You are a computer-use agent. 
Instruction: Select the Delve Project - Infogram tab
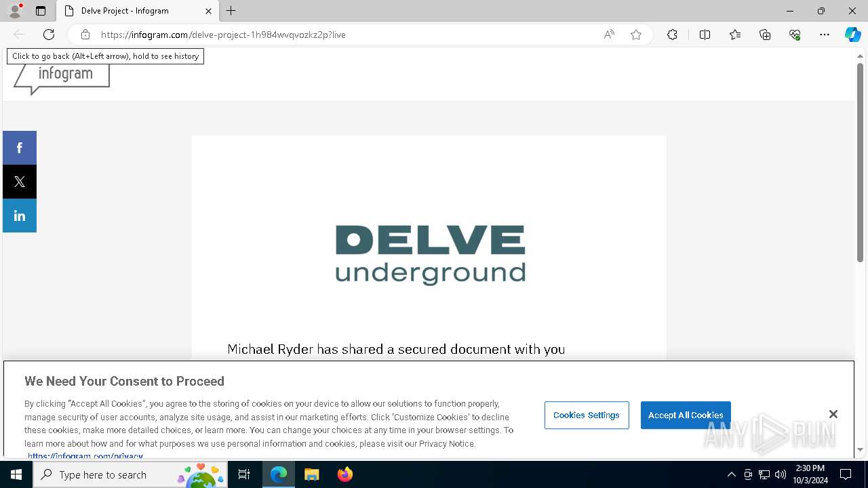pos(138,11)
